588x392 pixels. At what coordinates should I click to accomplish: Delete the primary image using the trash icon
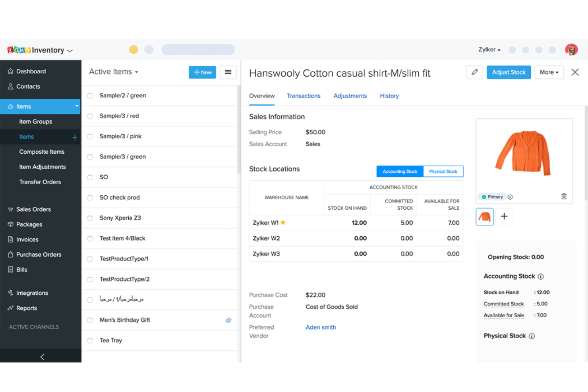click(x=564, y=196)
